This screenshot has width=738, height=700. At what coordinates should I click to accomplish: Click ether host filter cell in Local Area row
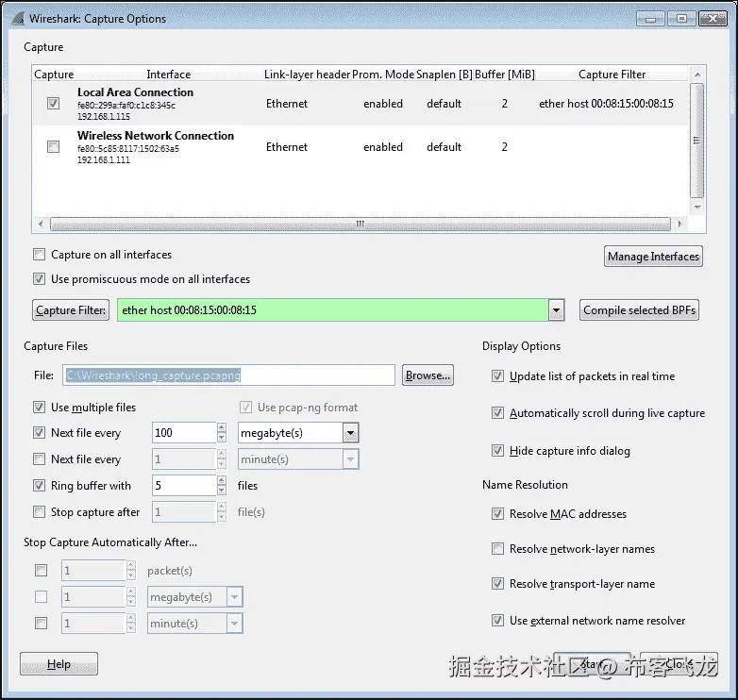(606, 104)
